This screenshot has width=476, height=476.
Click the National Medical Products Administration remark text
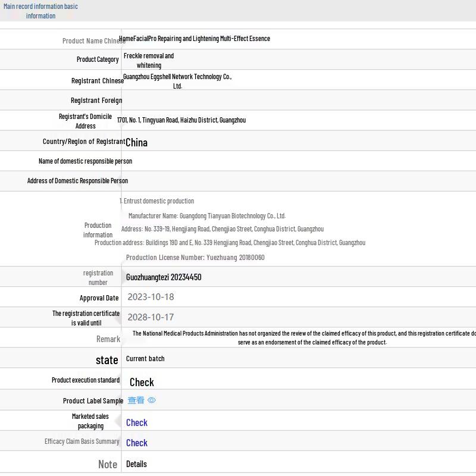coord(304,337)
